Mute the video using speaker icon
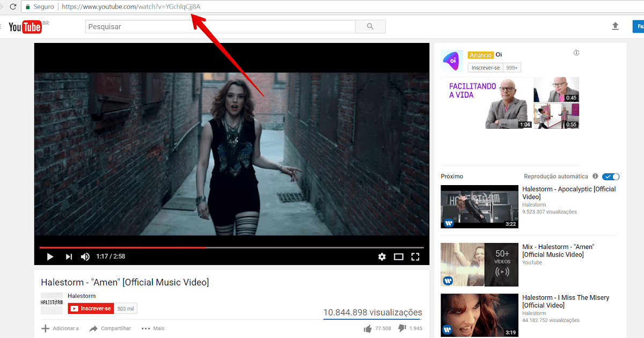 pos(85,256)
